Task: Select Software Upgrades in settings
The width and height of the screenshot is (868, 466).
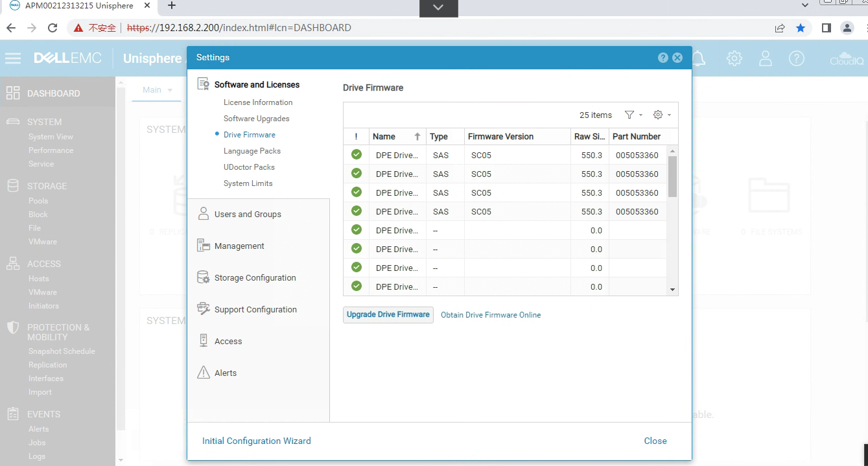Action: 257,119
